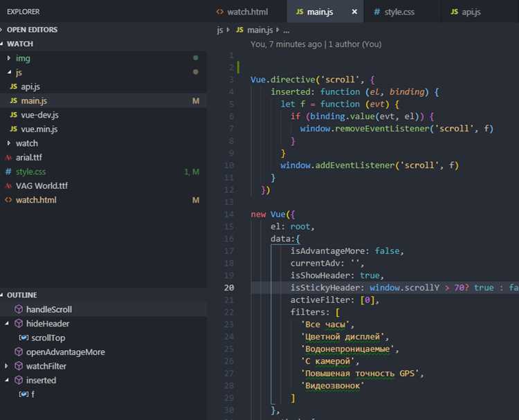This screenshot has width=519, height=420.
Task: Expand watchFilter in the outline
Action: tap(6, 366)
